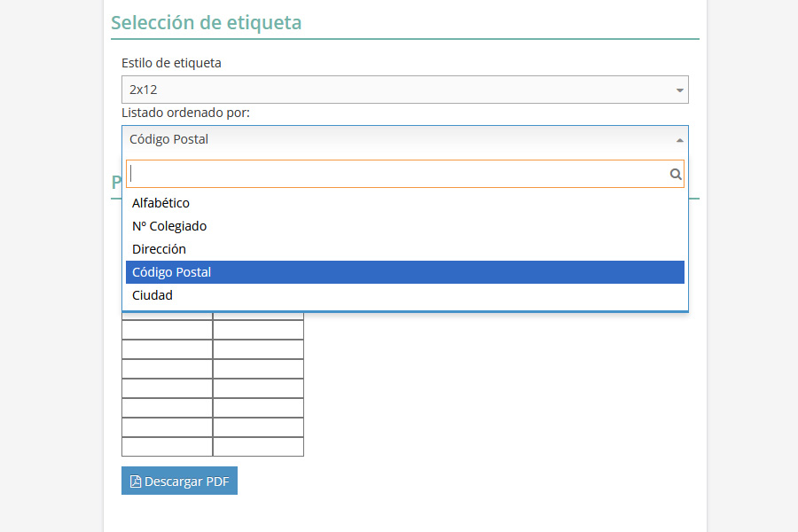This screenshot has height=532, width=798.
Task: Click the up arrow of Código Postal dropdown
Action: pos(679,140)
